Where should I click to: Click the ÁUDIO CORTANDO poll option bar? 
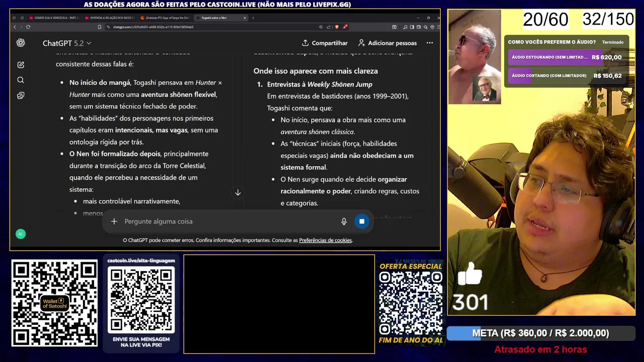(567, 76)
